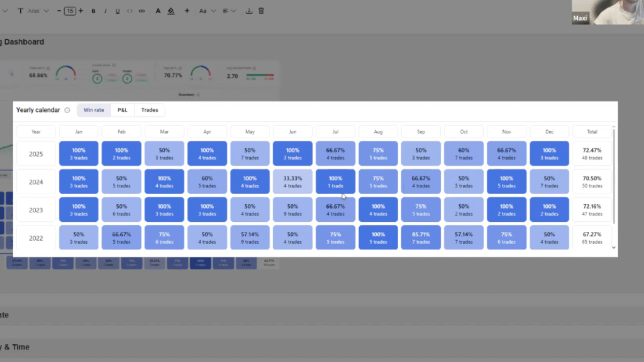Toggle bold formatting in the toolbar
This screenshot has width=644, height=362.
coord(94,11)
